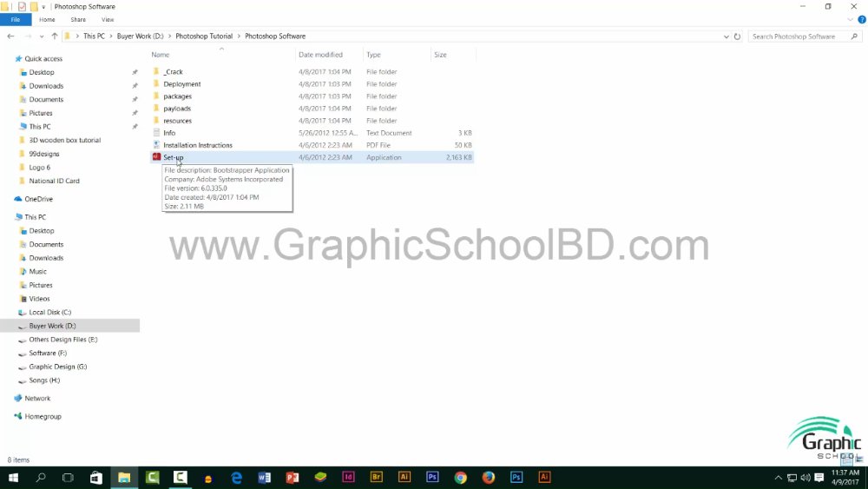The height and width of the screenshot is (489, 868).
Task: Launch Windows Store from taskbar
Action: coord(95,478)
